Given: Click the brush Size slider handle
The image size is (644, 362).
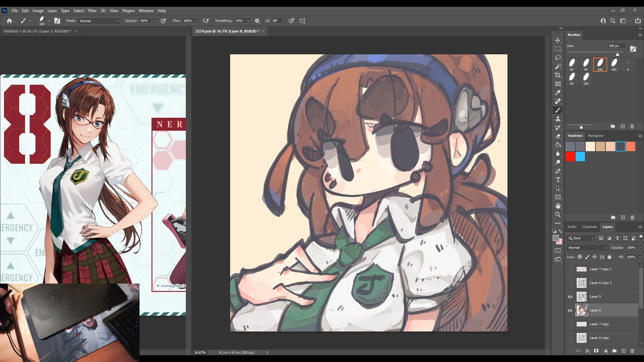Looking at the screenshot, I should click(x=618, y=54).
